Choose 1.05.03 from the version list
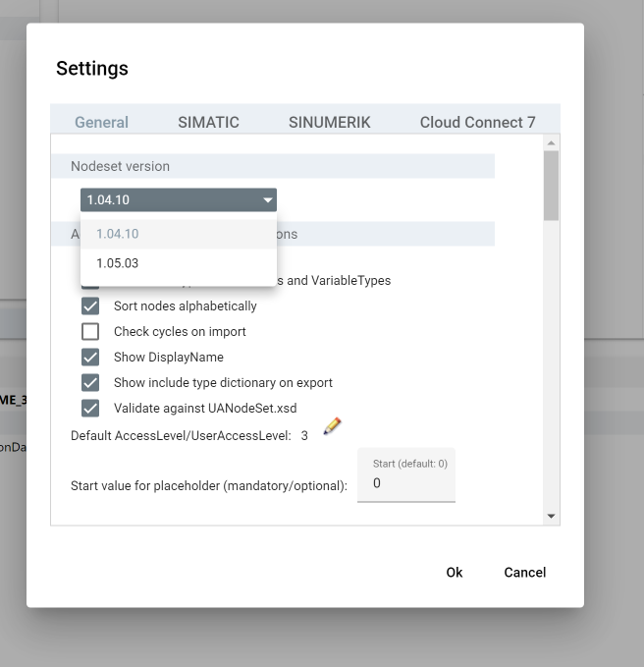 tap(118, 263)
